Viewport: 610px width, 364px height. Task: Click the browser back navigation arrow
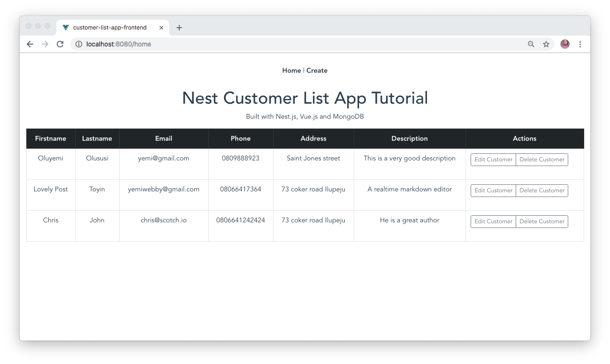click(x=30, y=44)
